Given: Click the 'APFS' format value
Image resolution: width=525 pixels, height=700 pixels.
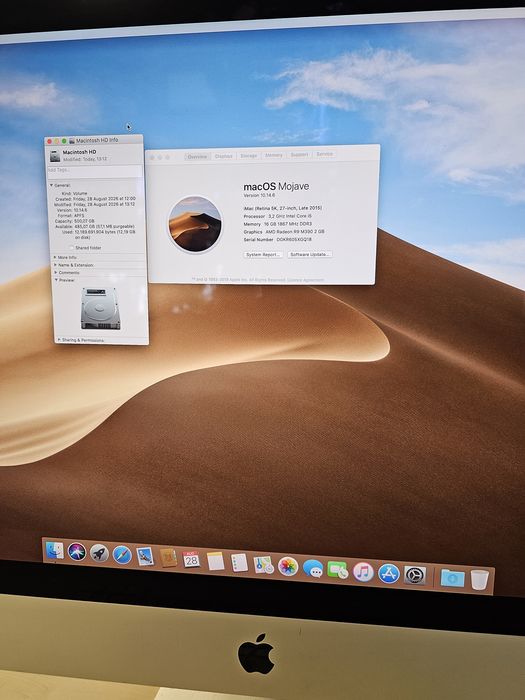Looking at the screenshot, I should point(79,216).
